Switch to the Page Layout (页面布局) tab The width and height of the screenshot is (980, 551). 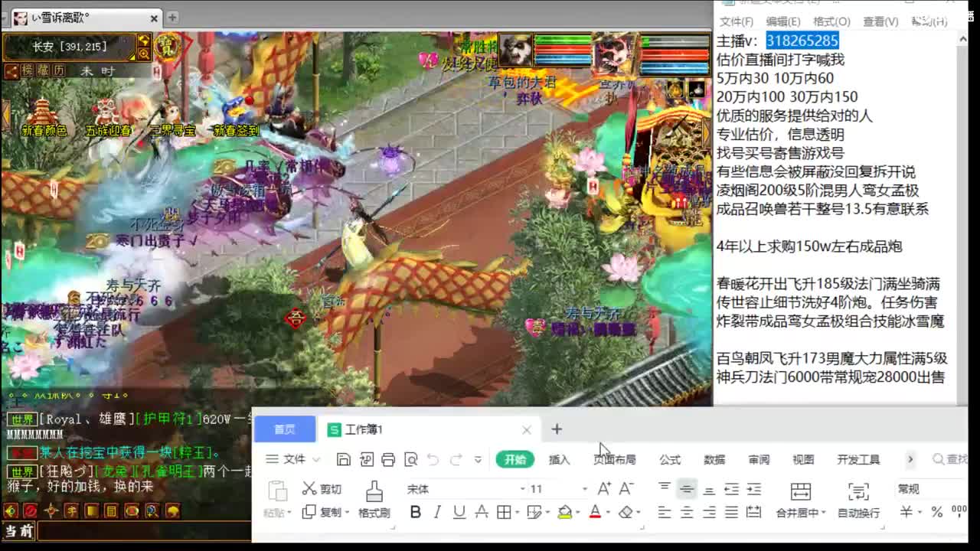[x=615, y=459]
